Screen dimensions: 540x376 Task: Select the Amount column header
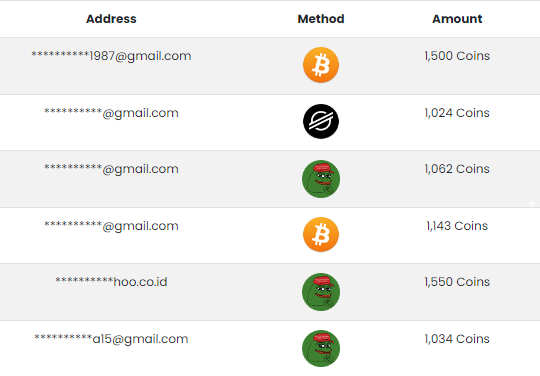pos(457,19)
